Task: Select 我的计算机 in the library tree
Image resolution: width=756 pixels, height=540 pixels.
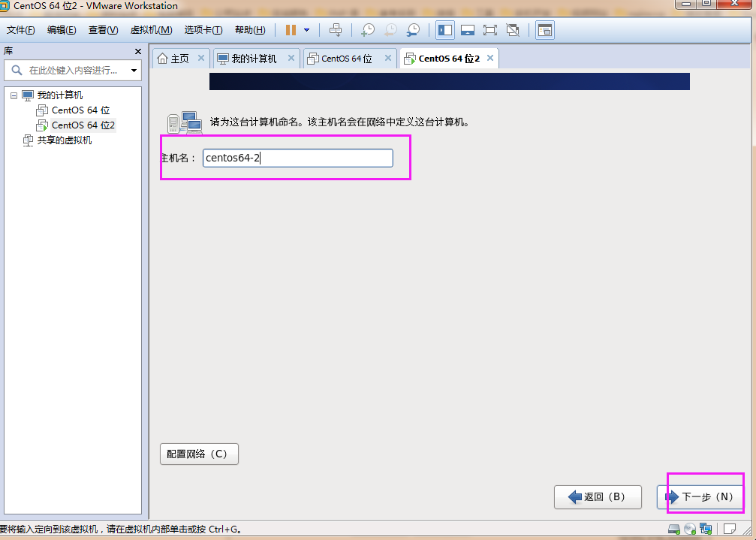Action: pos(60,95)
